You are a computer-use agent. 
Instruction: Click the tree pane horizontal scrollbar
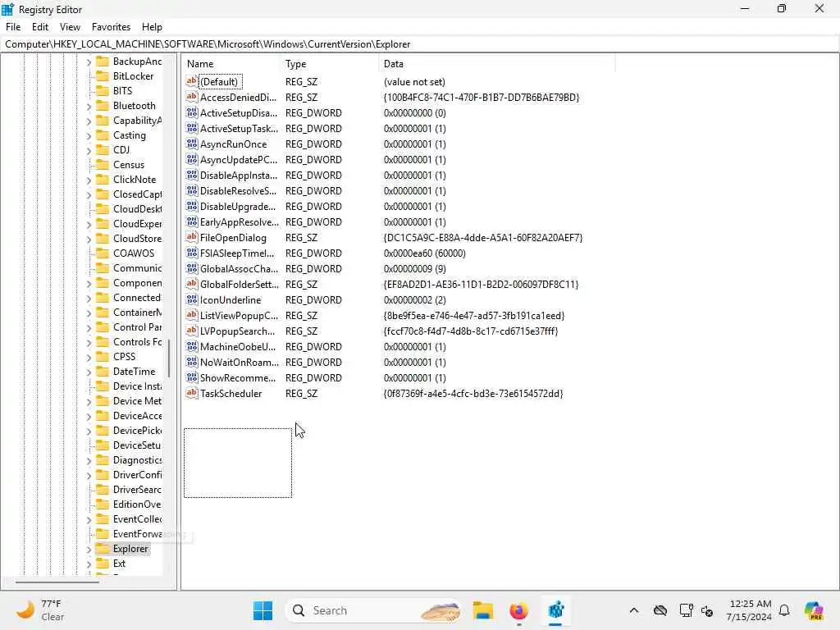point(57,582)
